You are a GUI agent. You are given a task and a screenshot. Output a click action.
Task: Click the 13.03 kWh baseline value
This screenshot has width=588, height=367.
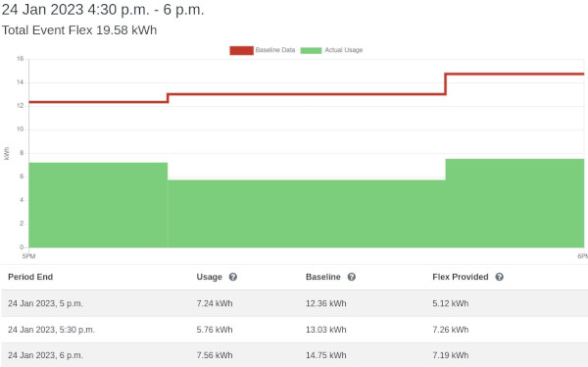[326, 330]
